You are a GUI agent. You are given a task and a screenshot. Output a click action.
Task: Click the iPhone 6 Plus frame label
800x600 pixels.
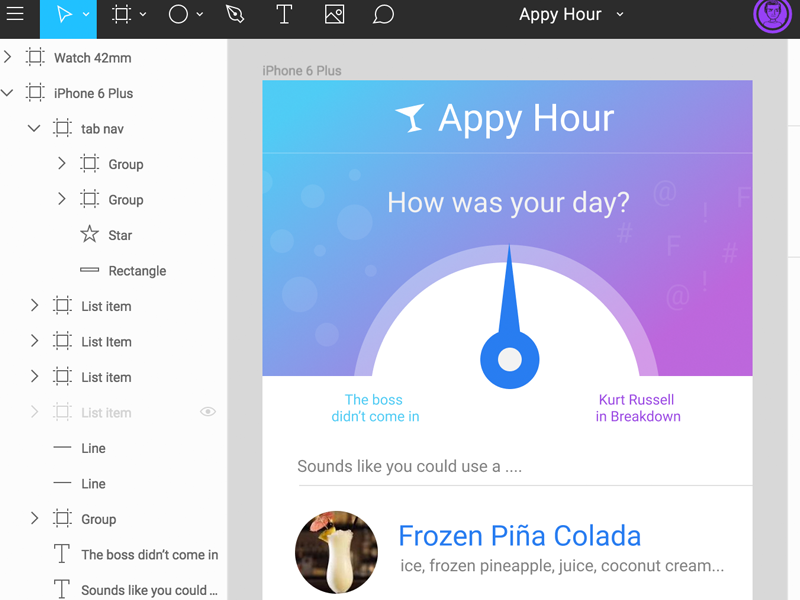pyautogui.click(x=299, y=71)
